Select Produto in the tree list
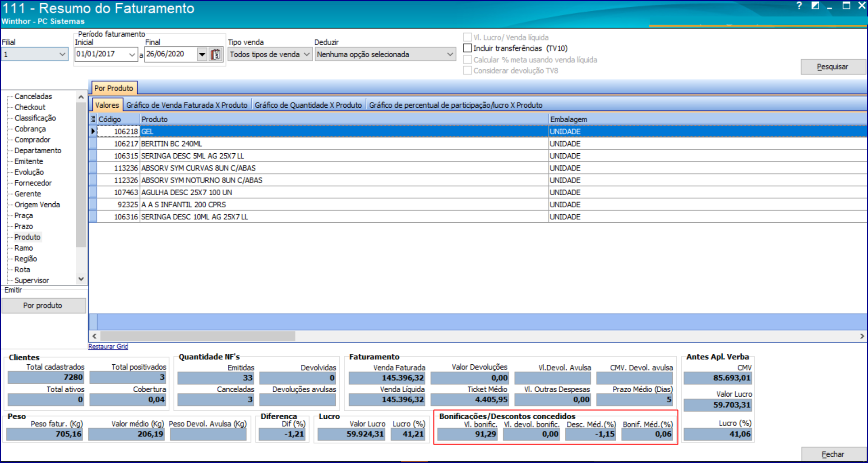The width and height of the screenshot is (868, 463). [27, 237]
